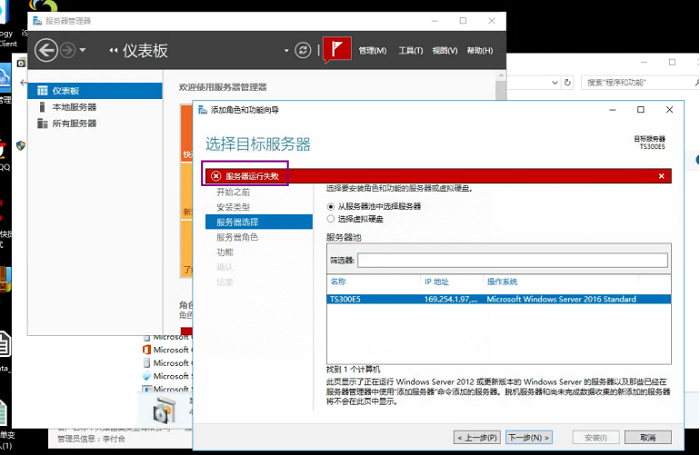Viewport: 700px width, 455px height.
Task: Open address dropdown in Programs and Features window
Action: pos(554,83)
